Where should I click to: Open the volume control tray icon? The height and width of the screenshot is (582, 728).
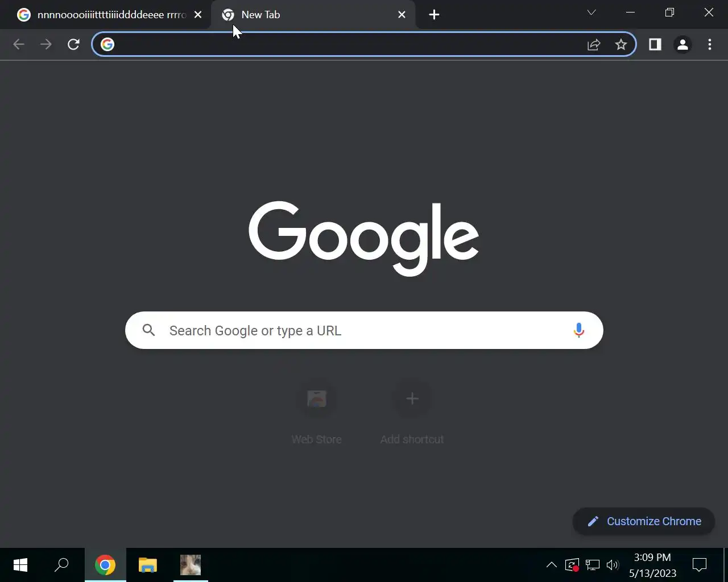[613, 565]
